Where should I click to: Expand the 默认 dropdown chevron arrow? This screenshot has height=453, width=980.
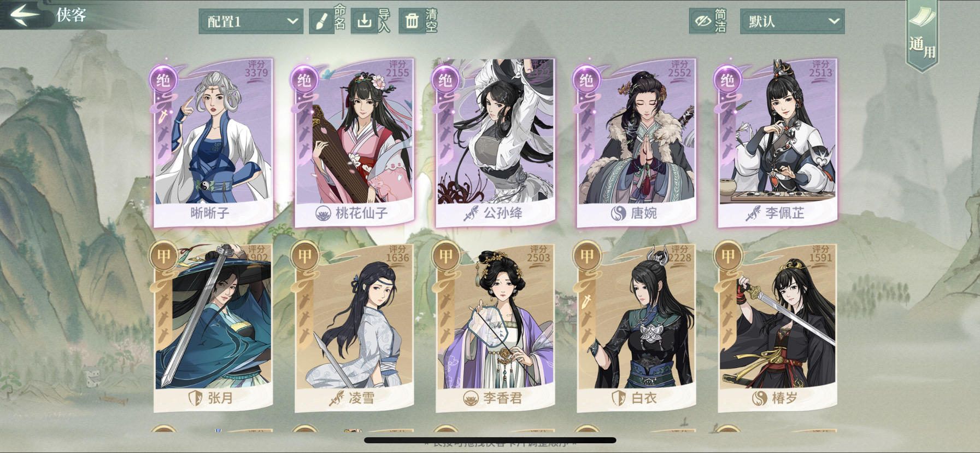tap(834, 21)
